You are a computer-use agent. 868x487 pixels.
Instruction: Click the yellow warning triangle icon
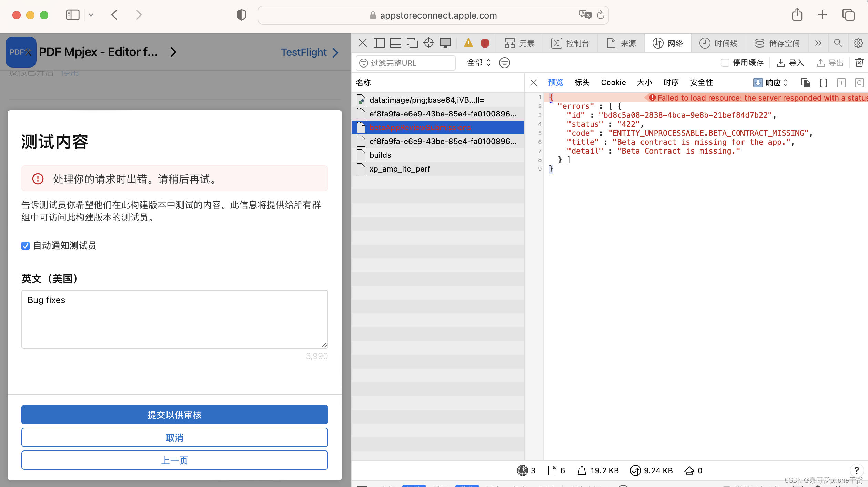click(468, 43)
